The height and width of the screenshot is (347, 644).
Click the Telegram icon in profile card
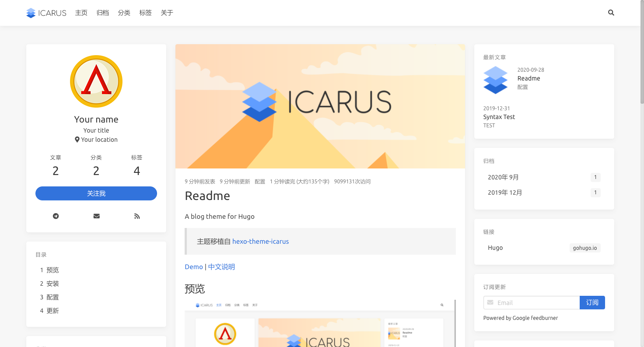[x=56, y=216]
